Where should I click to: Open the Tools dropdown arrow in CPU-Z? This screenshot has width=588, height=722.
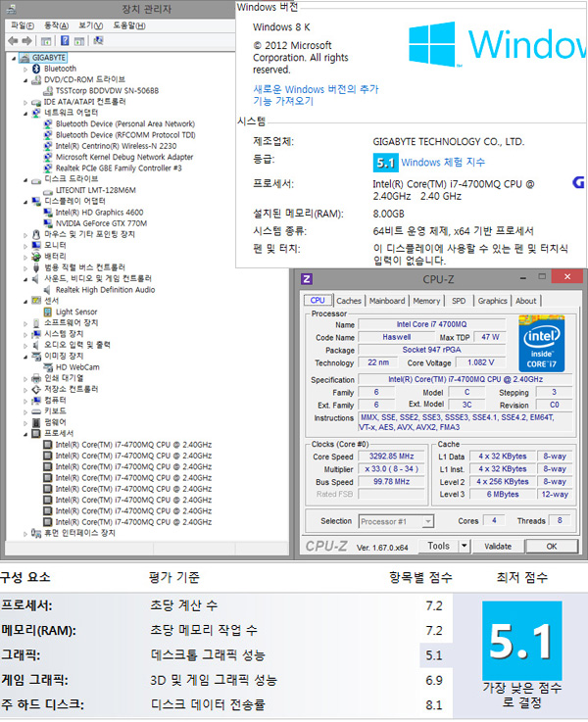tap(465, 546)
